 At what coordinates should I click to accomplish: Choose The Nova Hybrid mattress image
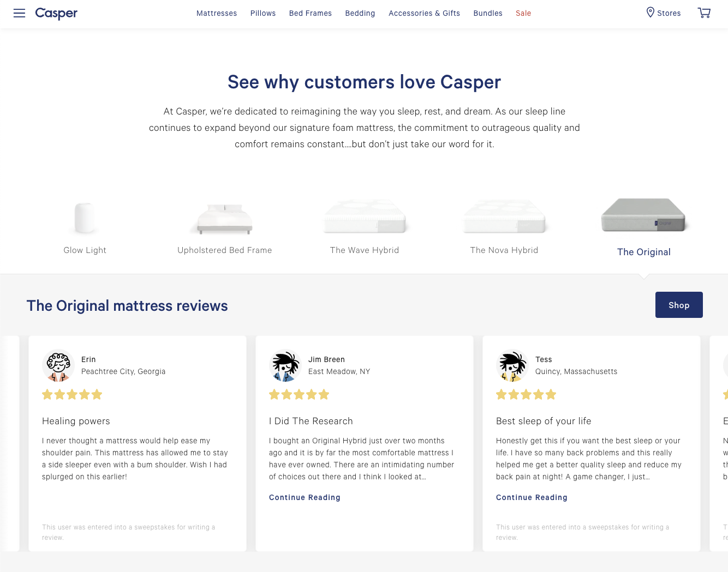pos(504,216)
